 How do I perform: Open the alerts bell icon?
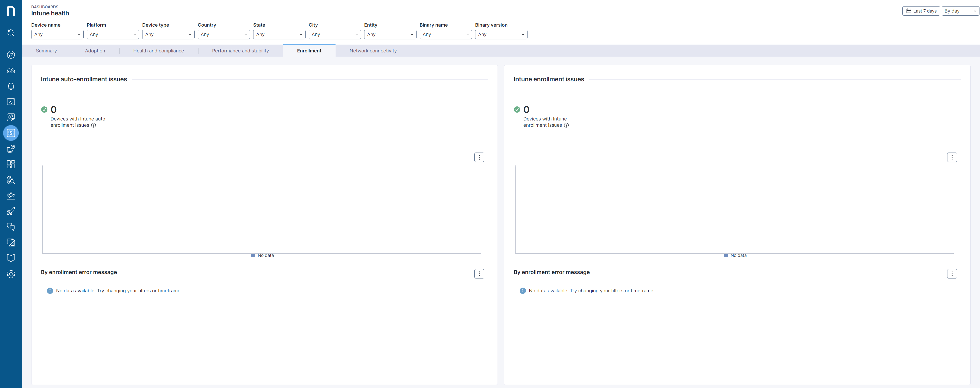point(11,86)
